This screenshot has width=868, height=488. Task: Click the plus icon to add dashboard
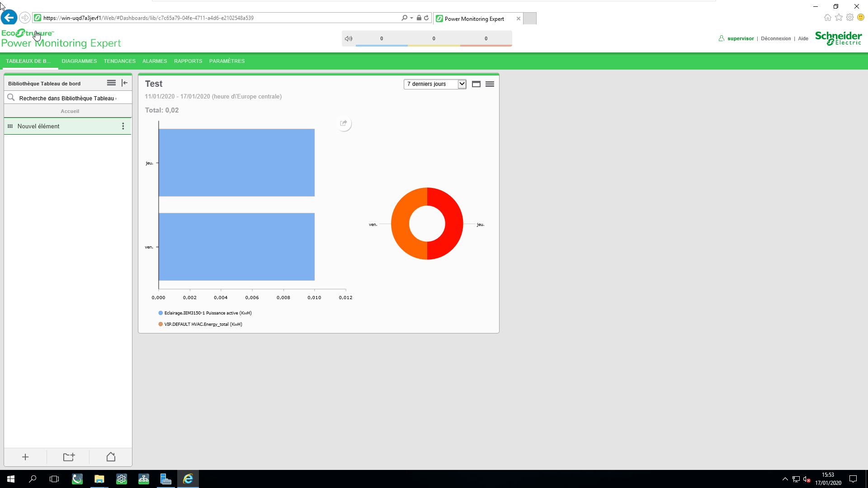pos(25,457)
